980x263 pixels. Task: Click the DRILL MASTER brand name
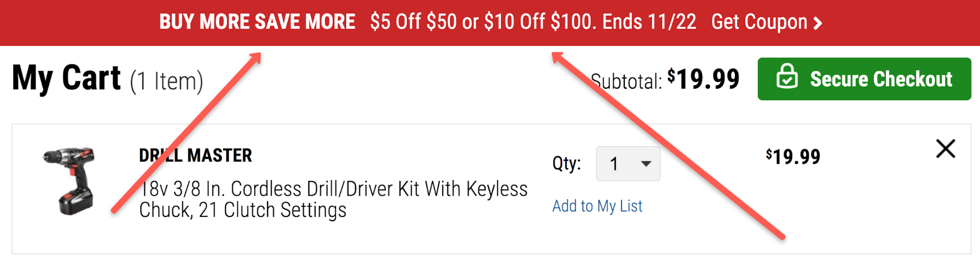[x=195, y=156]
